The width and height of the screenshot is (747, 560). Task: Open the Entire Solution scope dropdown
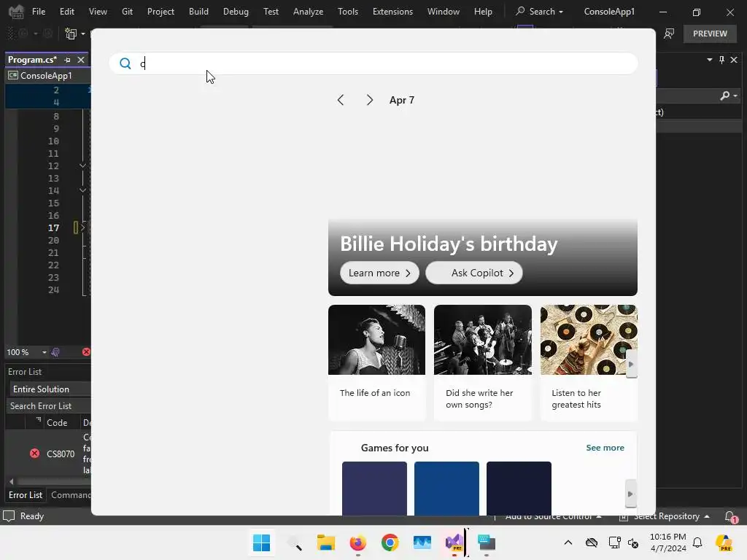coord(50,389)
